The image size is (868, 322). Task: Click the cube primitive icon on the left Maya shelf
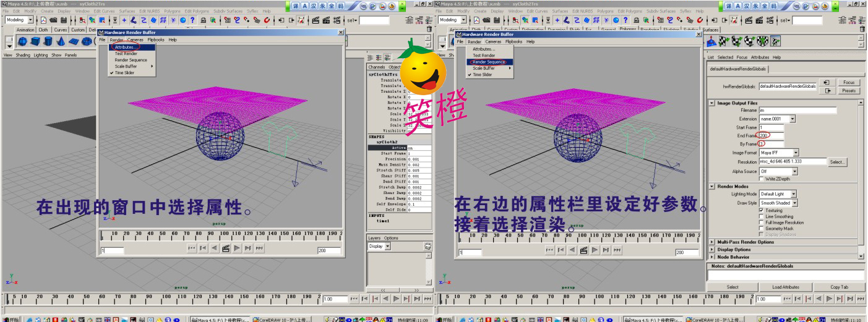point(35,41)
